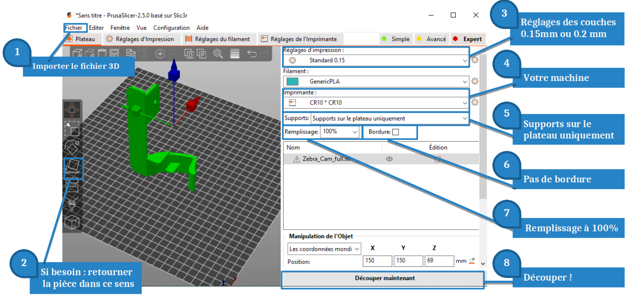This screenshot has width=644, height=301.
Task: Open the Search magnifier tool
Action: coord(218,54)
